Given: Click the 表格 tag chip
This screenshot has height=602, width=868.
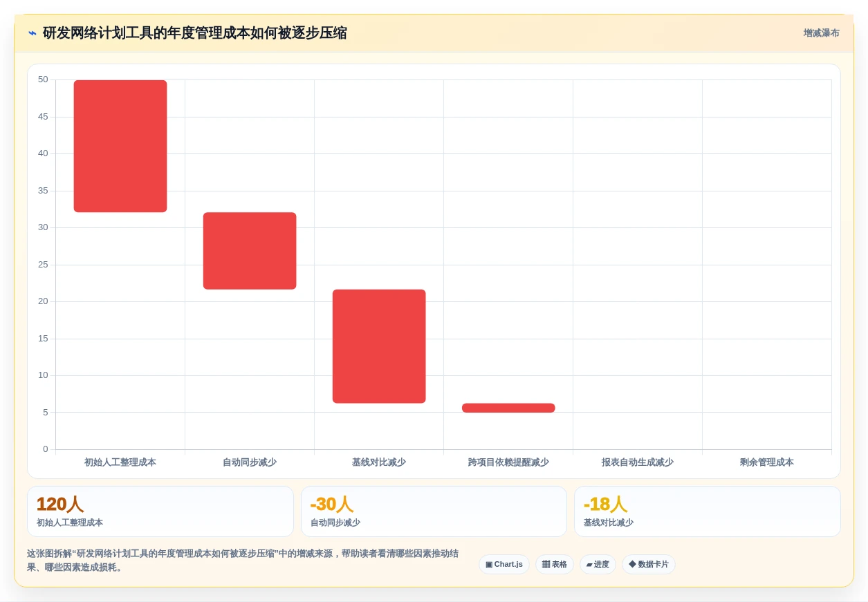Looking at the screenshot, I should 555,564.
